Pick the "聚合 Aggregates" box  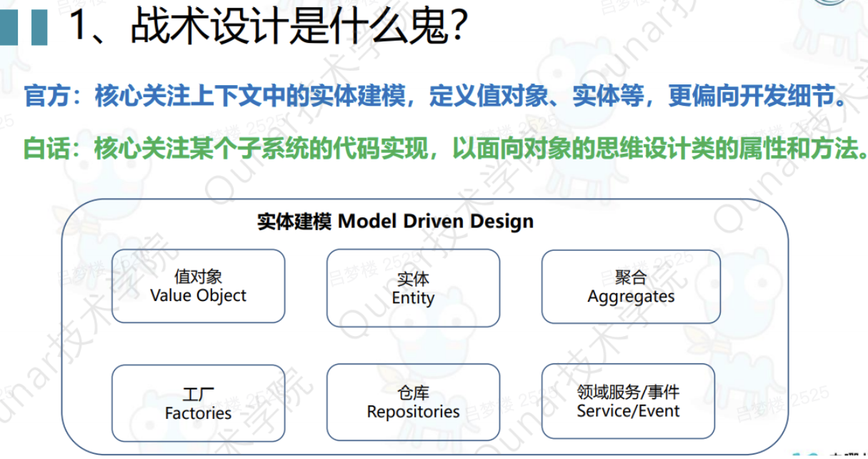631,286
